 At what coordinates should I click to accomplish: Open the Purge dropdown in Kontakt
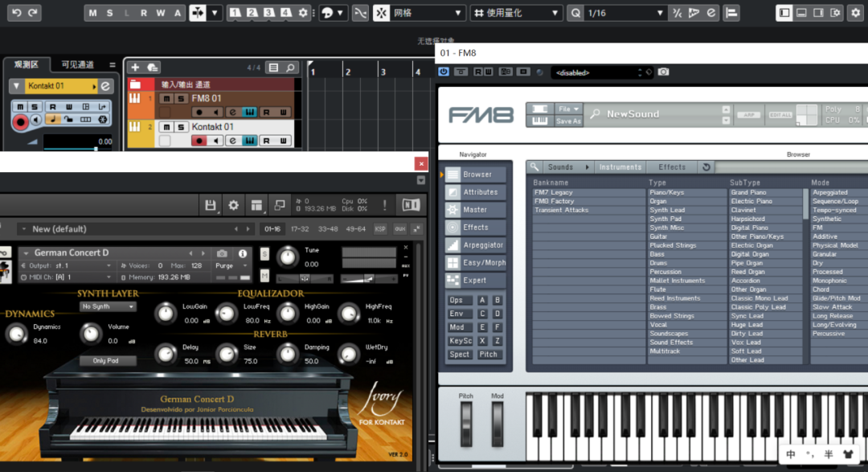(231, 266)
